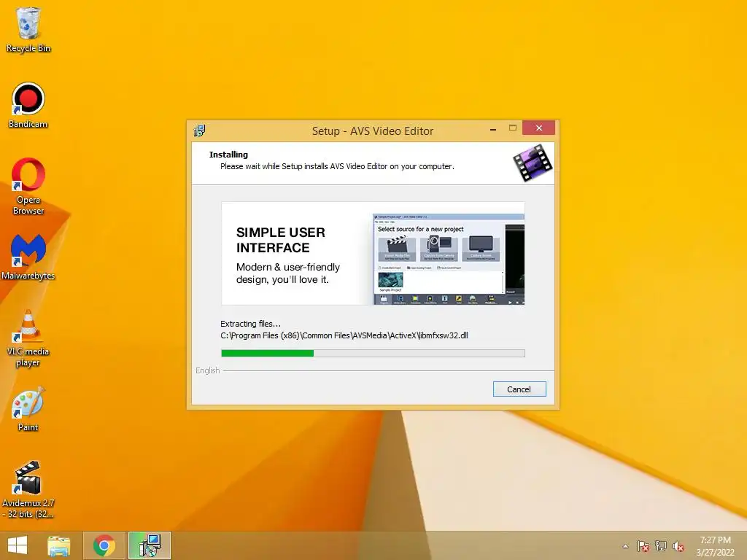Click the muted volume tray icon
747x560 pixels.
(678, 546)
